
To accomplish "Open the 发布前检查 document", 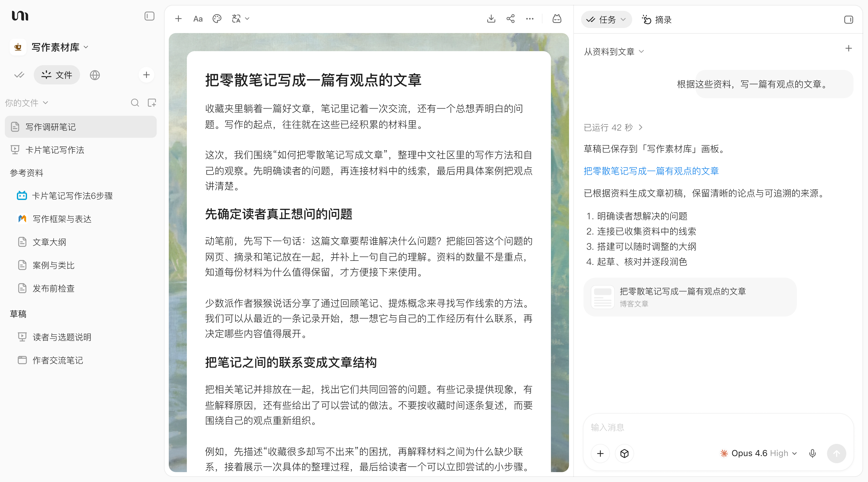I will coord(81,289).
